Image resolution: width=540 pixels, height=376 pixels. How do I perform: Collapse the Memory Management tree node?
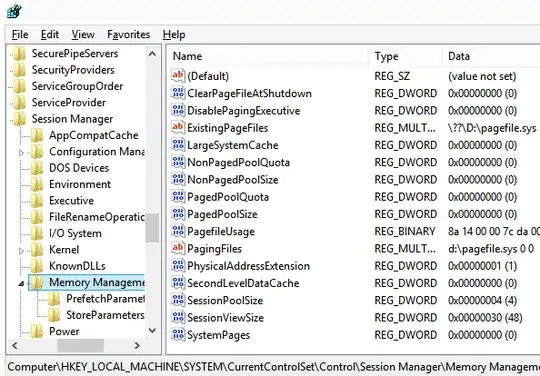click(21, 283)
